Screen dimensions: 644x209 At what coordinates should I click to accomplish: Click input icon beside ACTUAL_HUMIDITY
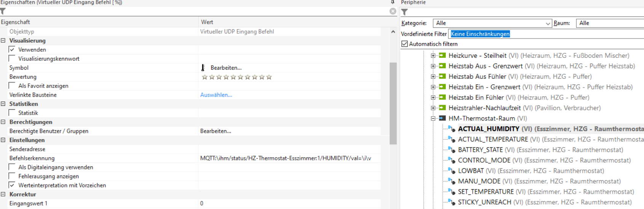point(452,129)
